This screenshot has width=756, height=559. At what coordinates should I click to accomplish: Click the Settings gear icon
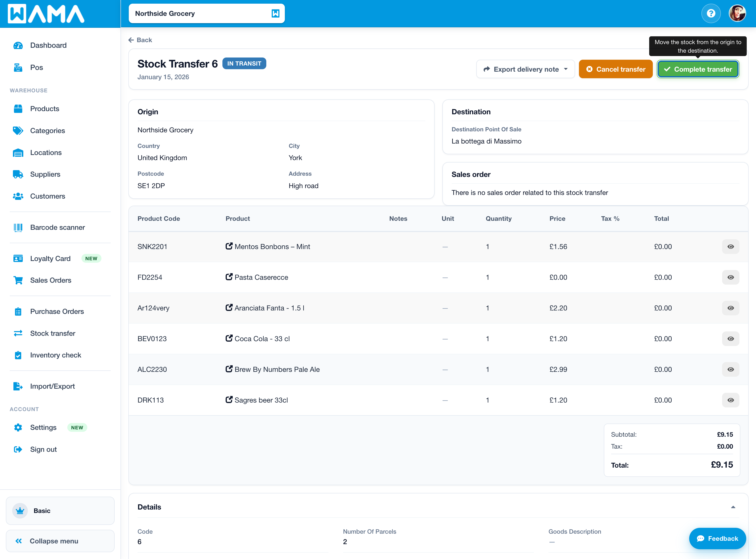[x=18, y=427]
